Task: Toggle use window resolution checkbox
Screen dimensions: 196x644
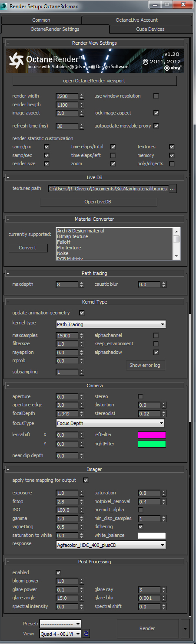Action: [x=156, y=96]
